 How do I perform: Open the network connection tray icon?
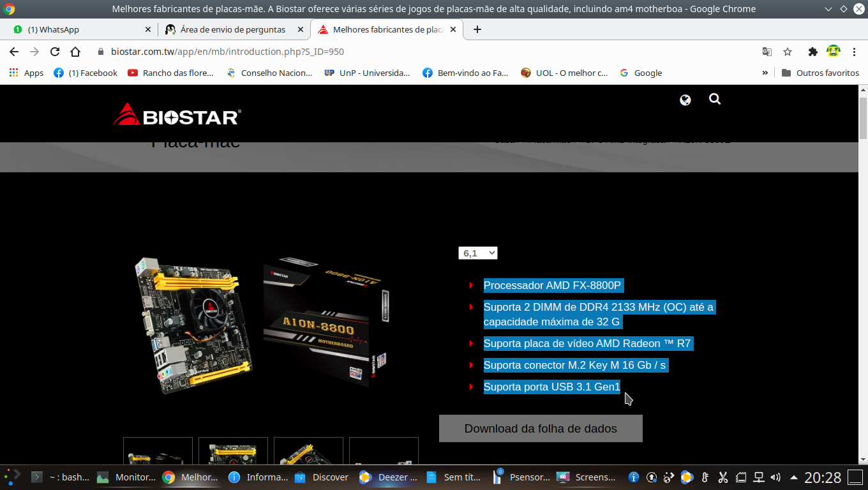[759, 477]
